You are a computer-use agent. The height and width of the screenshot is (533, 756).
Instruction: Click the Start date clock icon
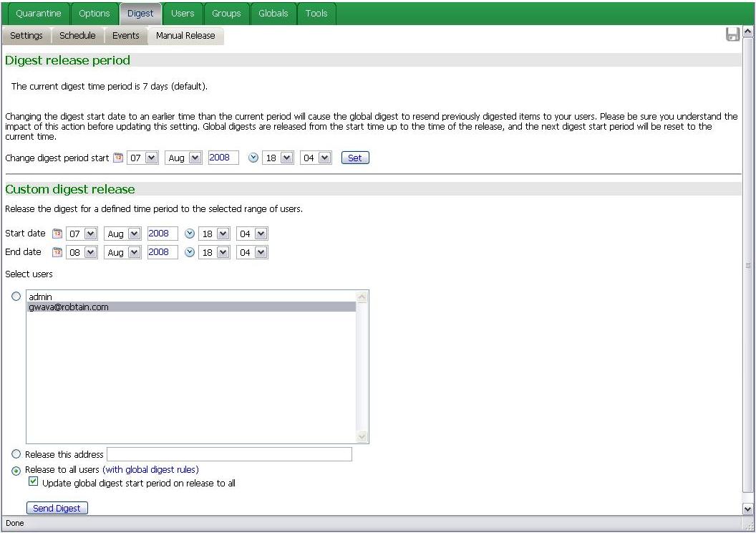click(190, 234)
